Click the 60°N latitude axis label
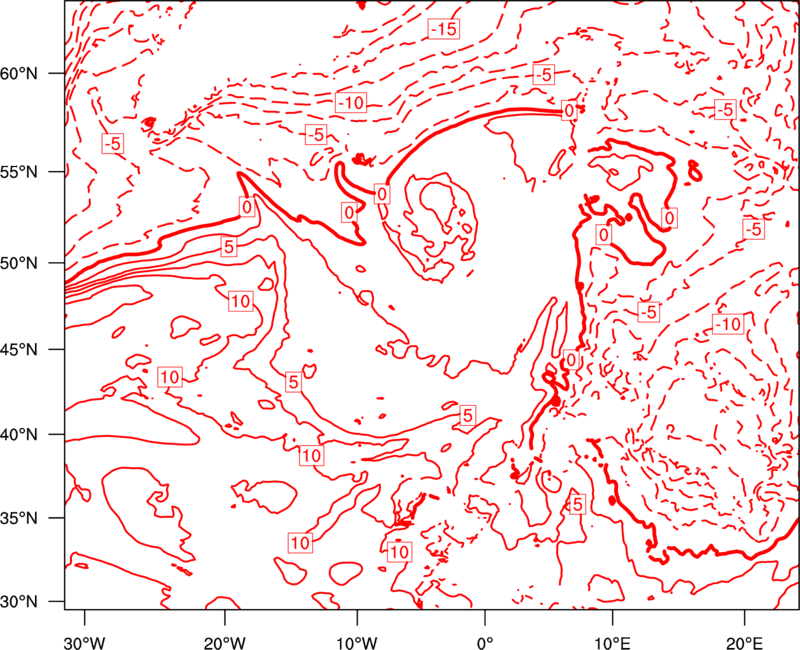This screenshot has width=800, height=650. (19, 73)
